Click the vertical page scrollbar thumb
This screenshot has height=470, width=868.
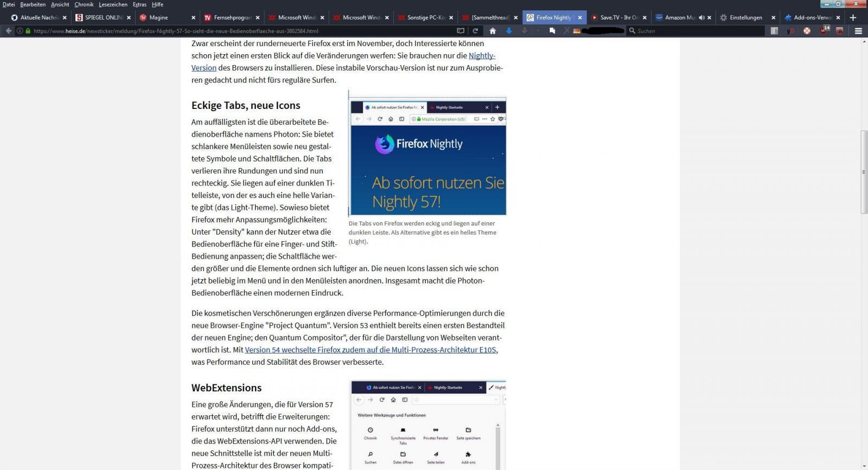tap(864, 172)
